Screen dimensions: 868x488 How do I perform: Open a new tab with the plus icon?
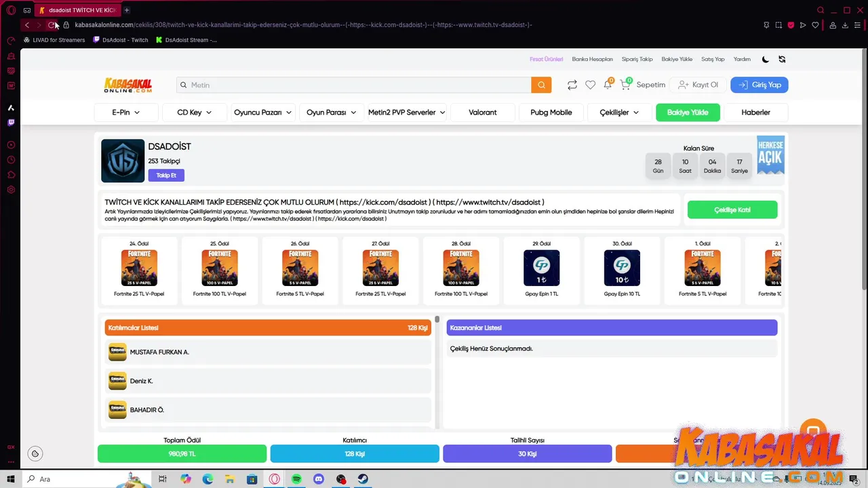(x=127, y=10)
